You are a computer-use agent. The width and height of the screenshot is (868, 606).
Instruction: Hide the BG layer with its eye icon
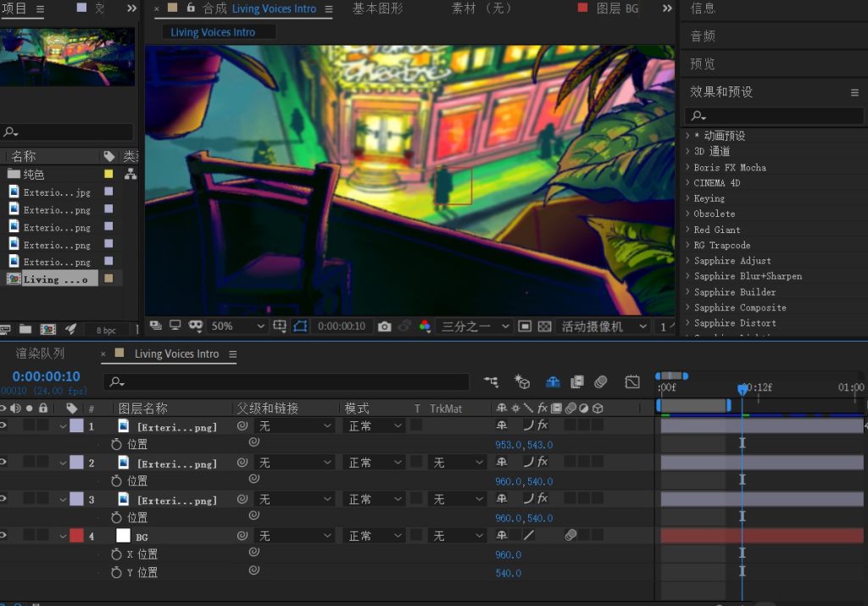coord(3,535)
